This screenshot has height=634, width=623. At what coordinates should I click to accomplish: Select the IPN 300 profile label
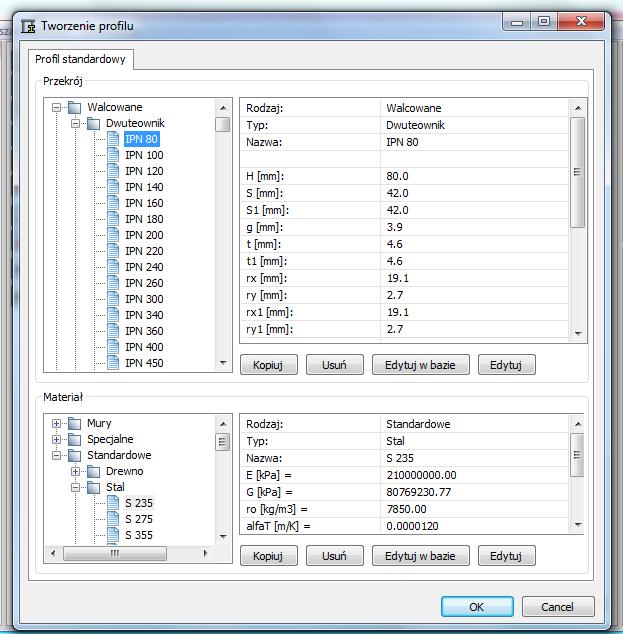(x=144, y=299)
